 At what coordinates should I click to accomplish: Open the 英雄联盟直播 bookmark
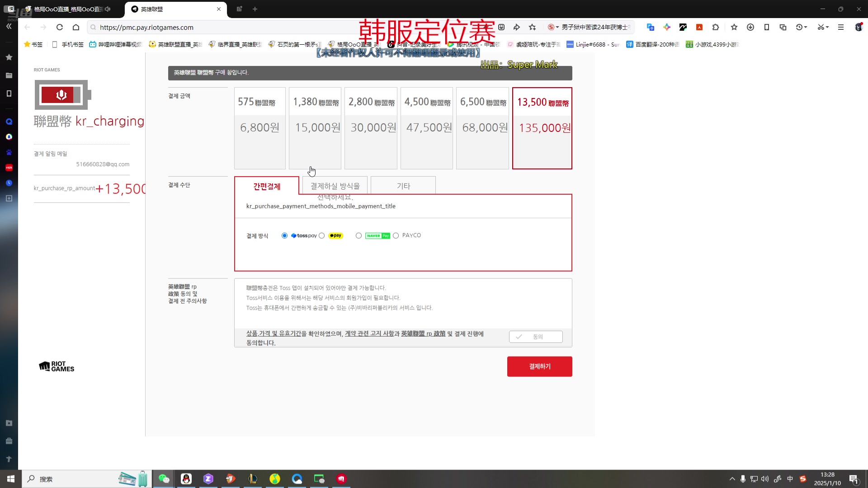[x=175, y=44]
